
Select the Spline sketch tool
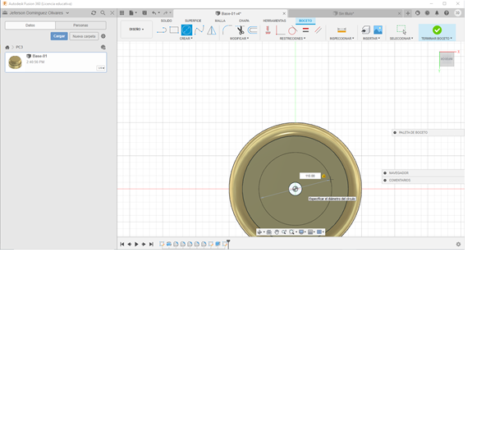coord(199,30)
